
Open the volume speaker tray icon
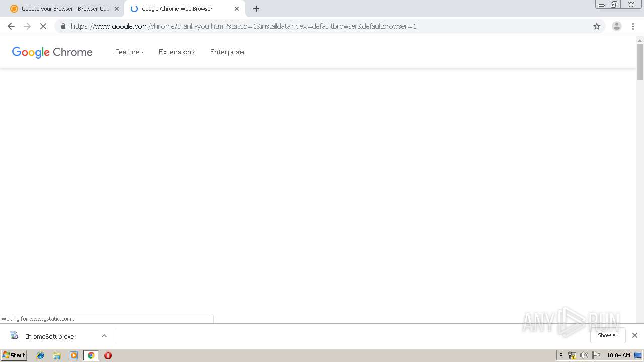coord(584,355)
